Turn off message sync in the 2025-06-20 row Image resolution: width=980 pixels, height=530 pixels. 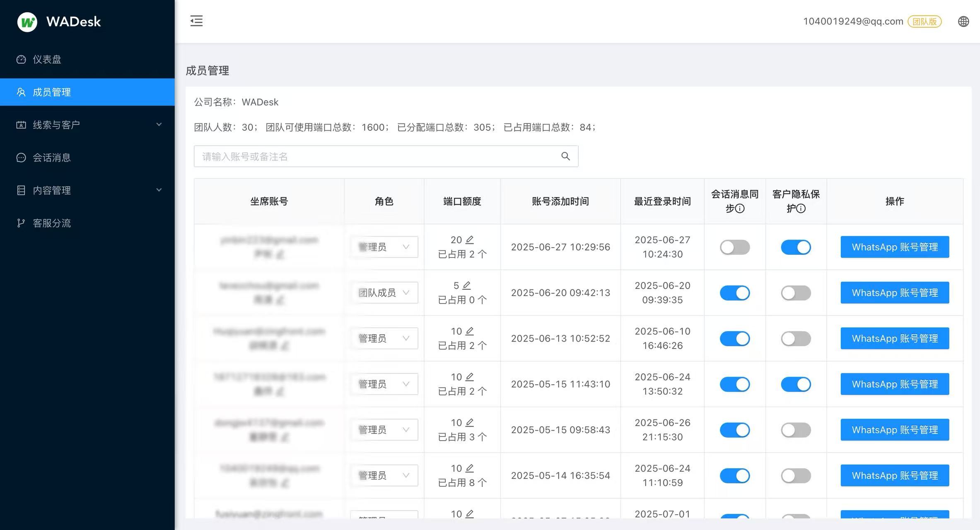pos(735,293)
